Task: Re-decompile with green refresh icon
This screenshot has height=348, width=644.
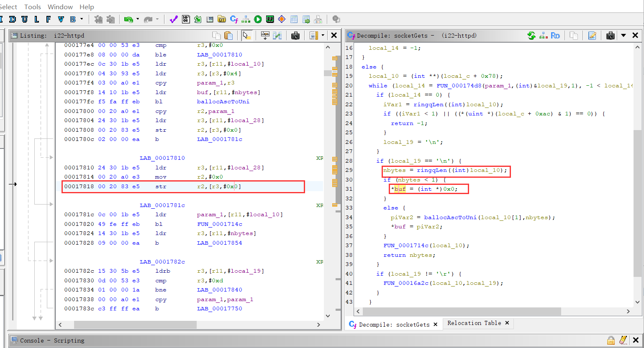Action: pos(531,36)
